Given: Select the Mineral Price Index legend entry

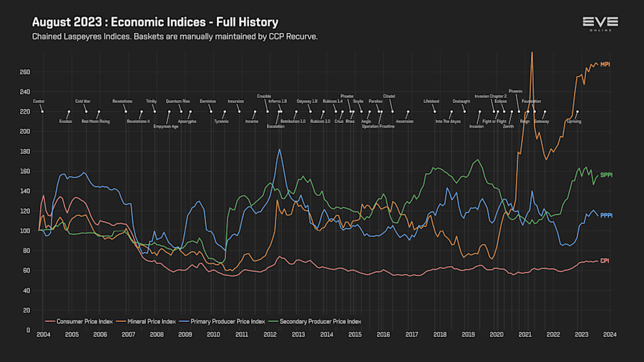Looking at the screenshot, I should click(146, 321).
